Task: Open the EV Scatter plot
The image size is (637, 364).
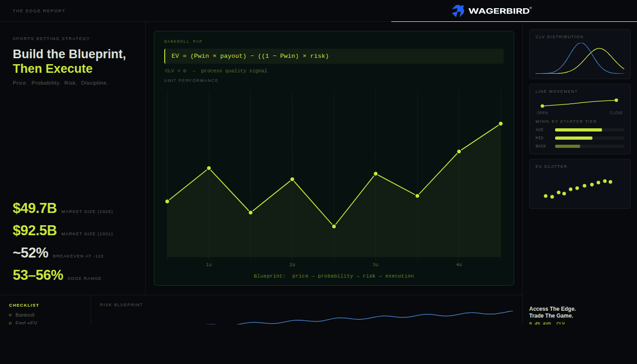Action: click(580, 188)
